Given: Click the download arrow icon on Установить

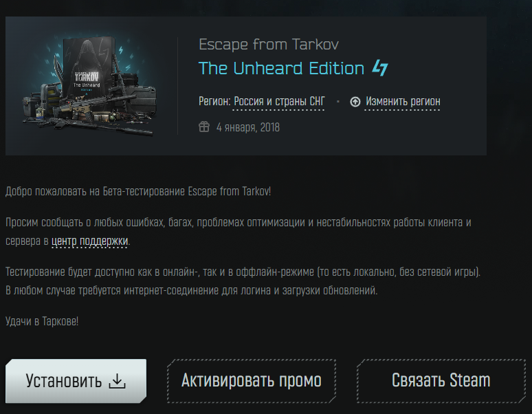Looking at the screenshot, I should click(117, 381).
